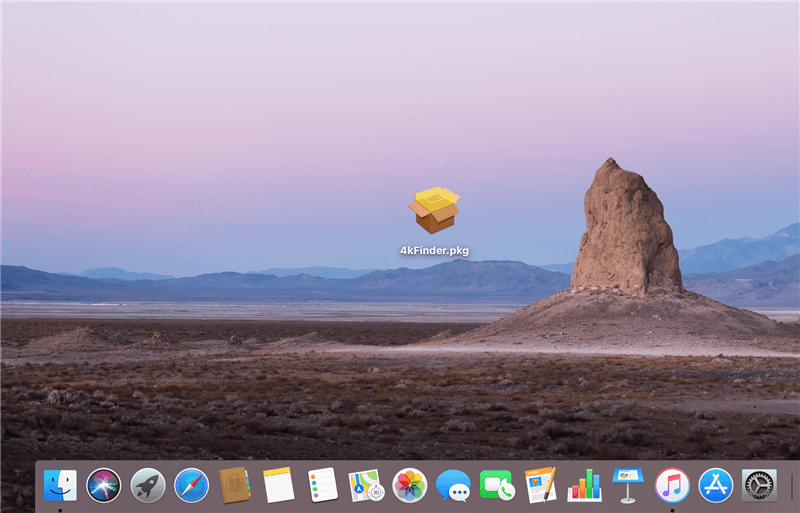This screenshot has width=800, height=513.
Task: Launch Maps from the dock
Action: coord(366,485)
